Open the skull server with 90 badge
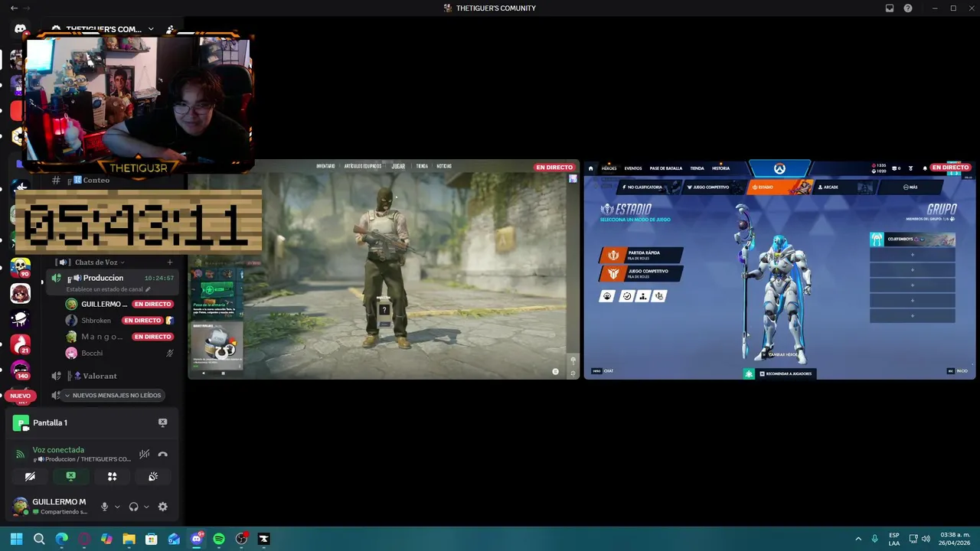The height and width of the screenshot is (551, 980). coord(20,268)
